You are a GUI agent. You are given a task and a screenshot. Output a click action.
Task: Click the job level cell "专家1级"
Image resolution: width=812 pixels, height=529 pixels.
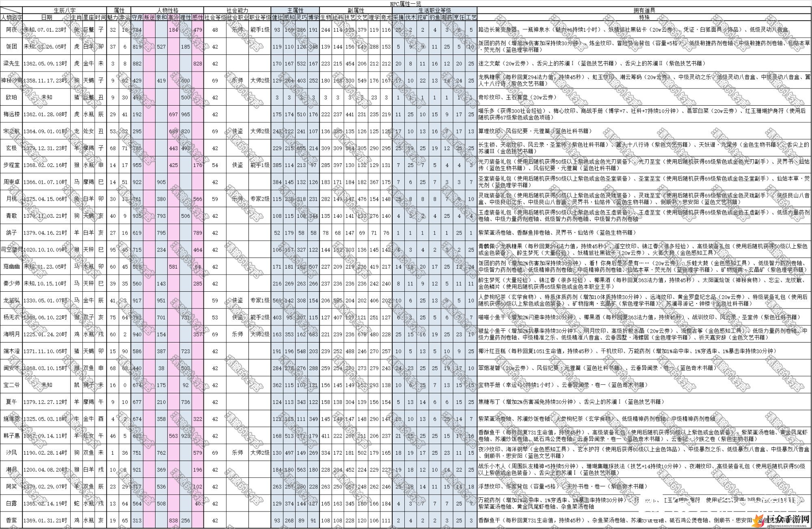pos(260,300)
